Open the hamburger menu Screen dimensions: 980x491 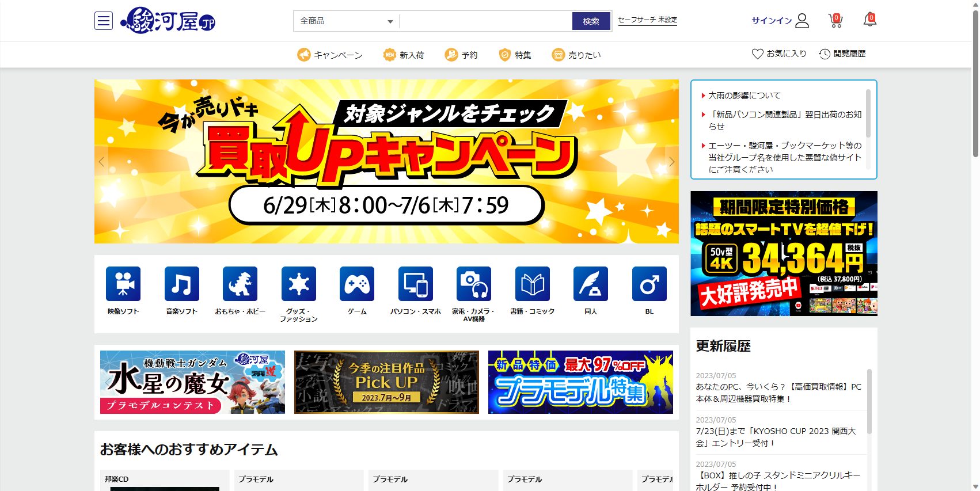pyautogui.click(x=104, y=21)
